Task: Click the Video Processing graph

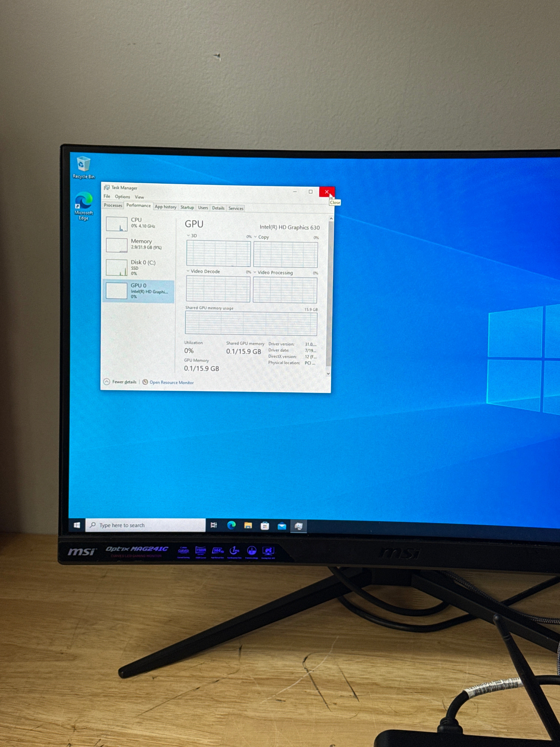Action: (x=285, y=290)
